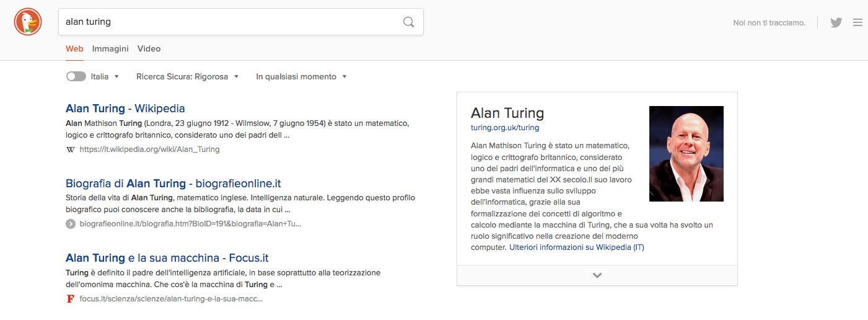Click the red Focus.it favicon

point(71,298)
